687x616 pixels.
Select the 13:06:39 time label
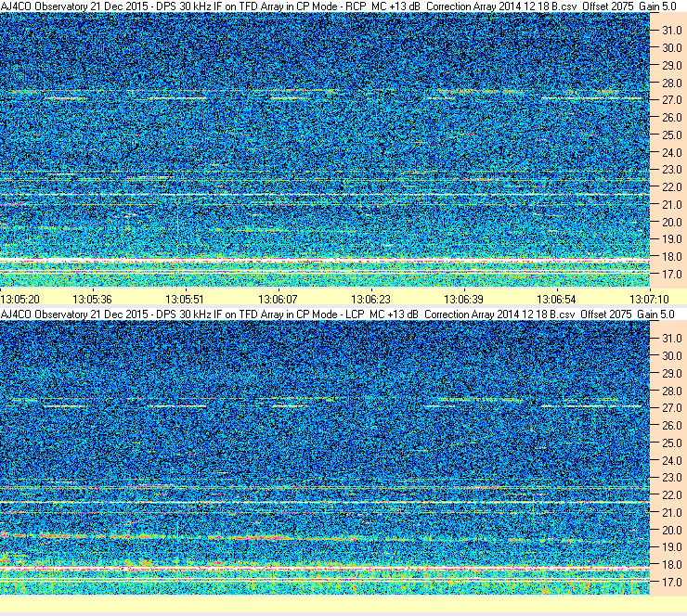click(463, 300)
